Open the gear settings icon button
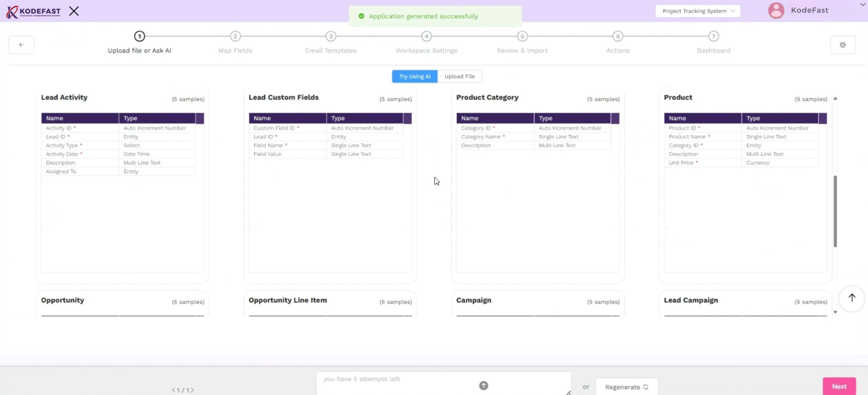The image size is (868, 395). click(x=842, y=45)
